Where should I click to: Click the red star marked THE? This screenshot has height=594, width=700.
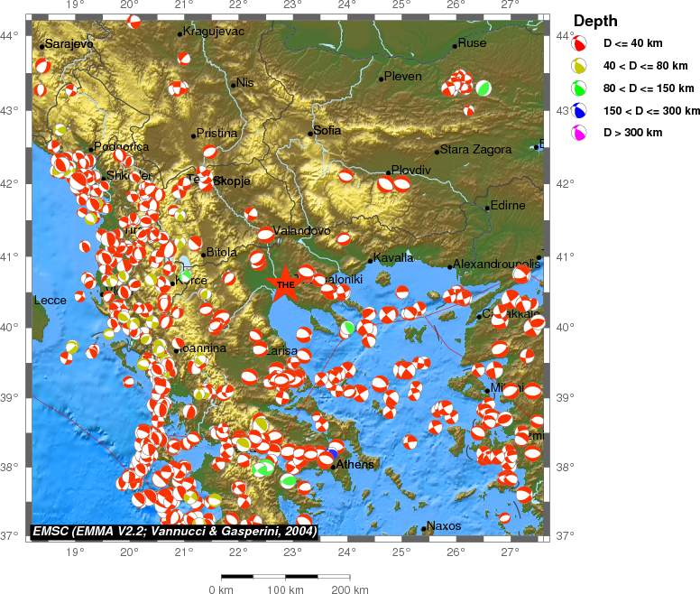(285, 283)
